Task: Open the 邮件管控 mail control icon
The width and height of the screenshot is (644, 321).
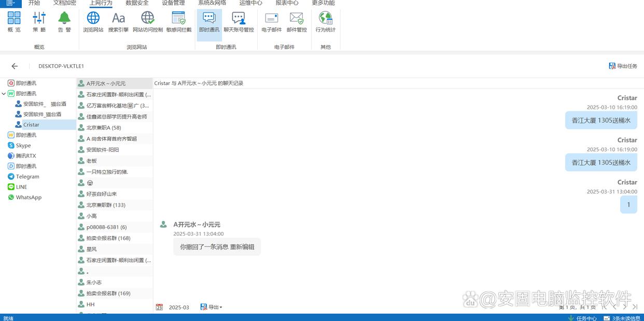Action: click(x=297, y=22)
